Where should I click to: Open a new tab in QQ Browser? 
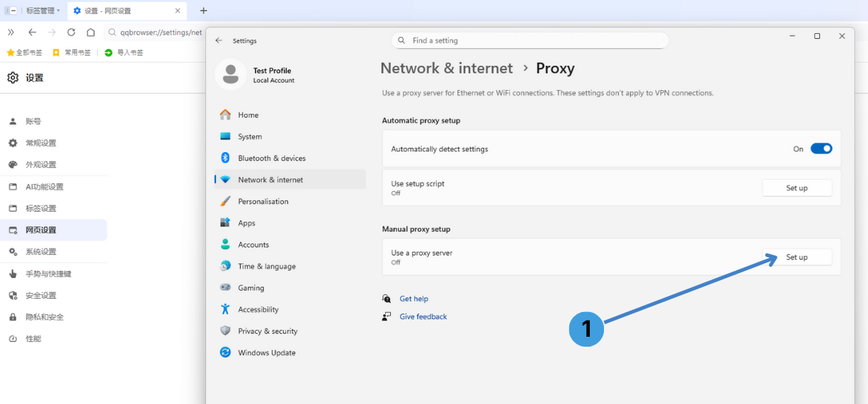tap(204, 11)
